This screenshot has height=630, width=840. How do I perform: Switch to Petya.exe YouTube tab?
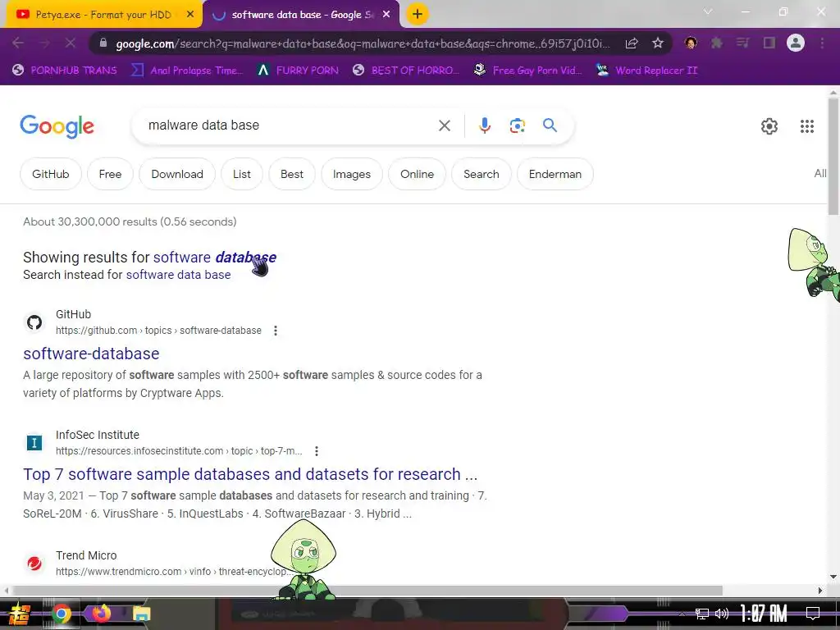102,15
